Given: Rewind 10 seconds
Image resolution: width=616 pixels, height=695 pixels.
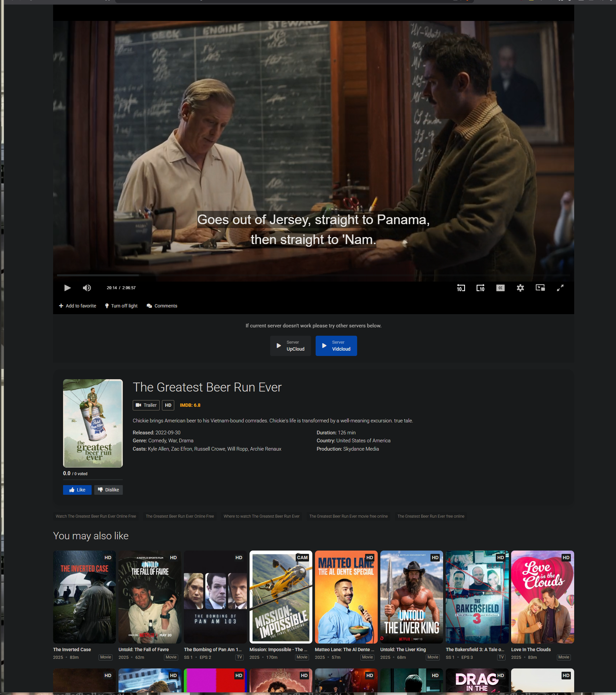Looking at the screenshot, I should pos(461,288).
